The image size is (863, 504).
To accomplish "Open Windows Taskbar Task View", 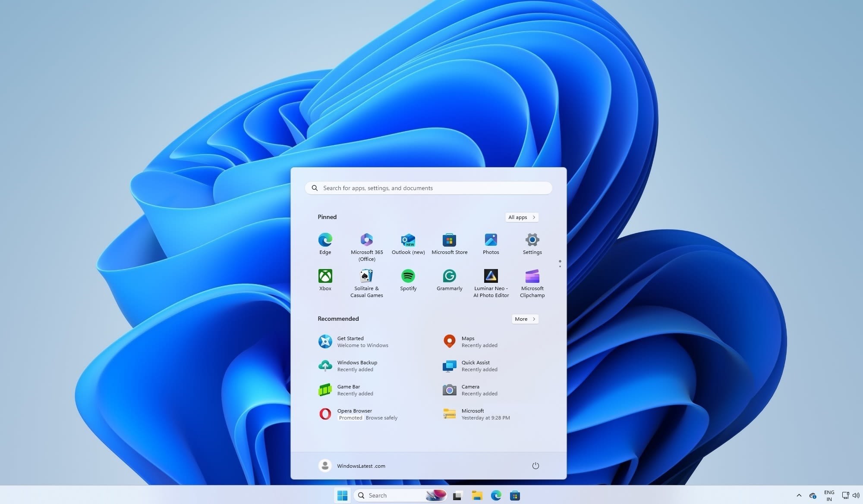I will [x=457, y=495].
